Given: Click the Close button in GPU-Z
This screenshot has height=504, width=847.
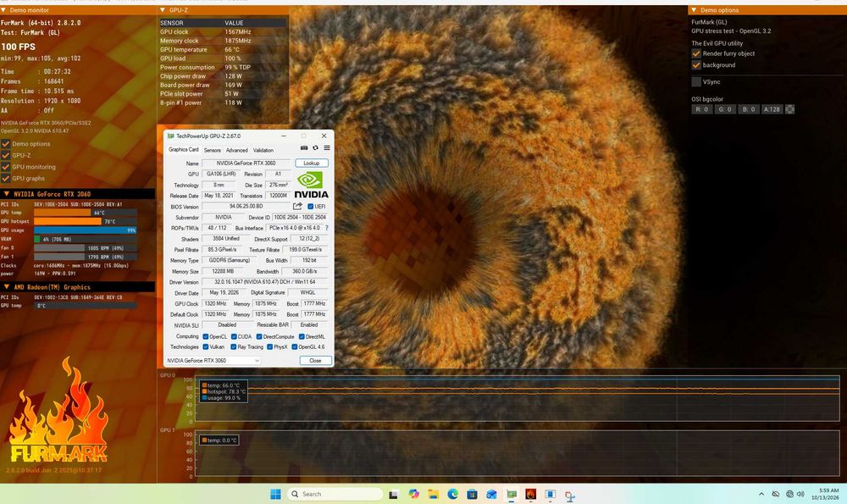Looking at the screenshot, I should pos(315,360).
